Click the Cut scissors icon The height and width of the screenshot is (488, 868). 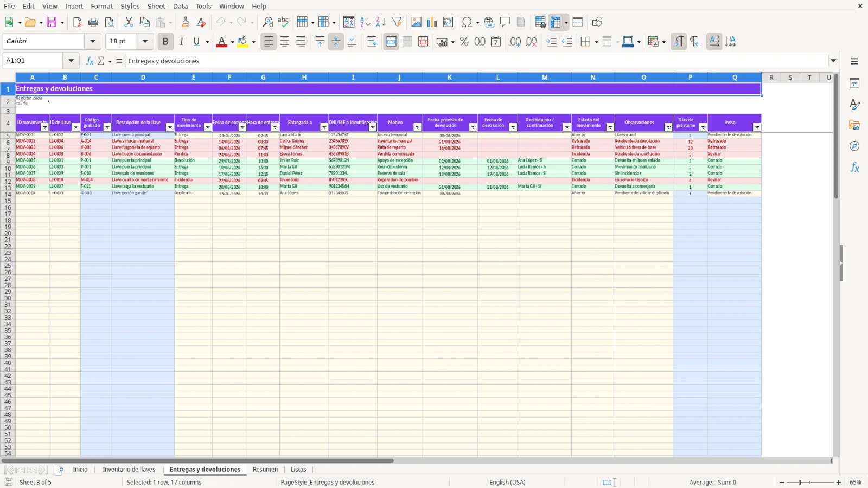tap(129, 22)
